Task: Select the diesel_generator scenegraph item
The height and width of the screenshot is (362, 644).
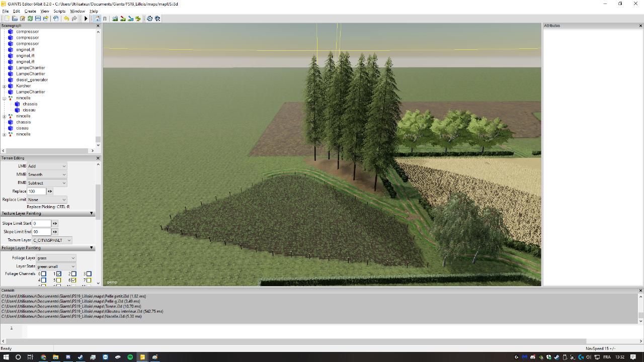Action: click(x=32, y=80)
